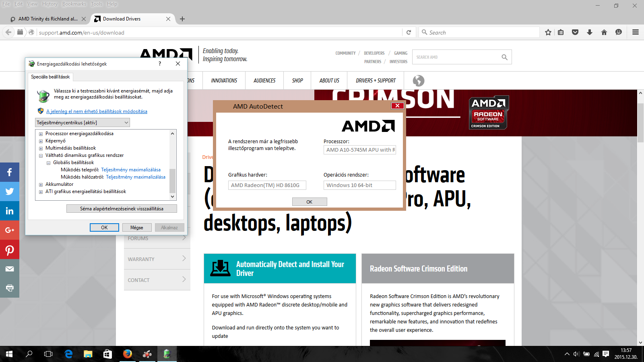Open Windows Start menu
The height and width of the screenshot is (362, 644).
(9, 354)
